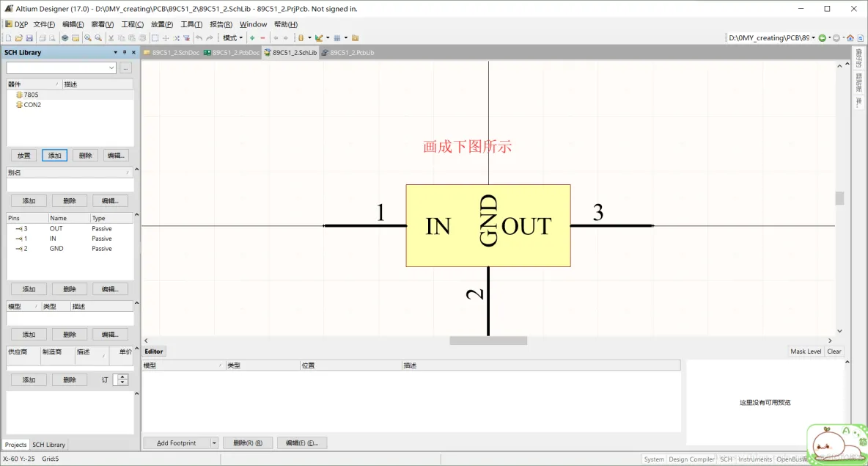
Task: Click the component list browse ellipsis button
Action: pos(125,68)
